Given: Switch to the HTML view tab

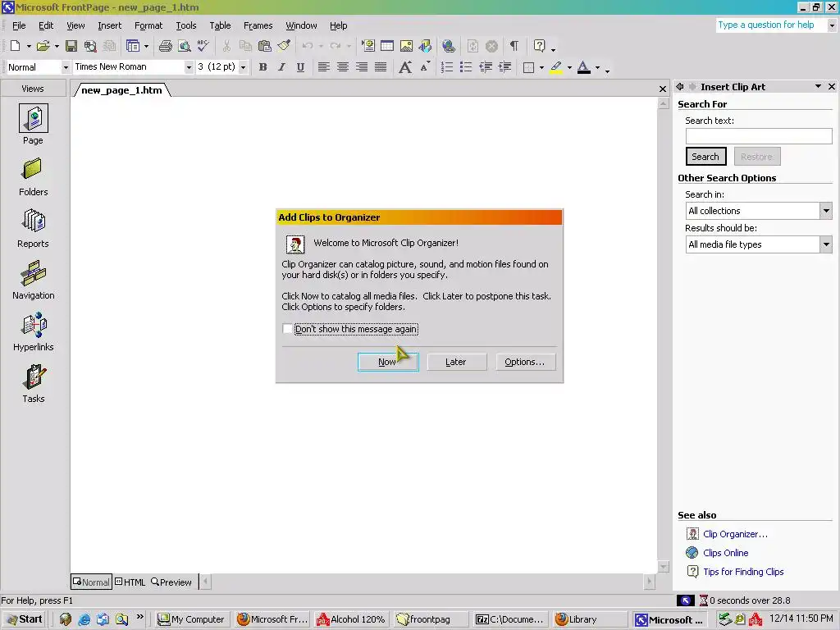Looking at the screenshot, I should 130,582.
